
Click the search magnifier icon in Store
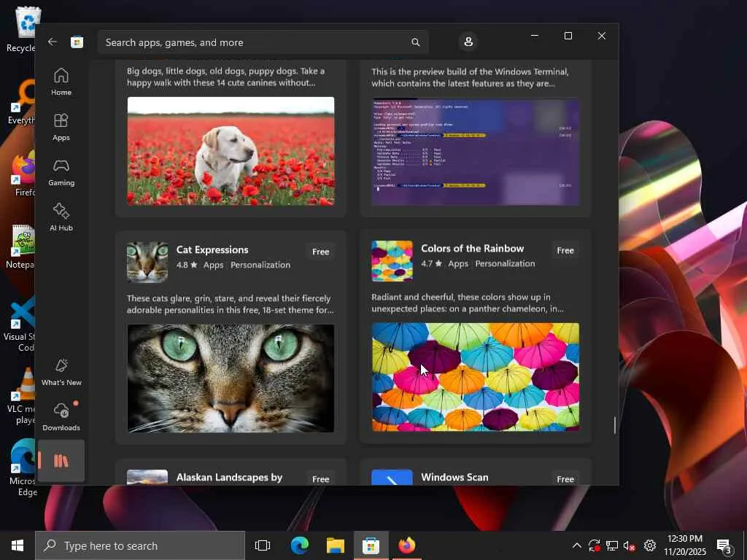click(415, 42)
